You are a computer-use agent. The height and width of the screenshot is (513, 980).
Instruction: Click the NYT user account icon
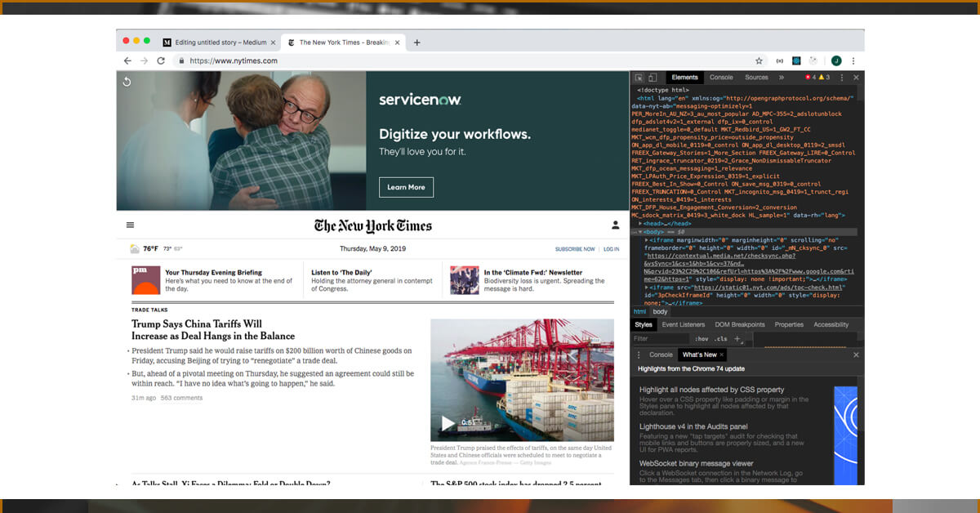(x=616, y=225)
